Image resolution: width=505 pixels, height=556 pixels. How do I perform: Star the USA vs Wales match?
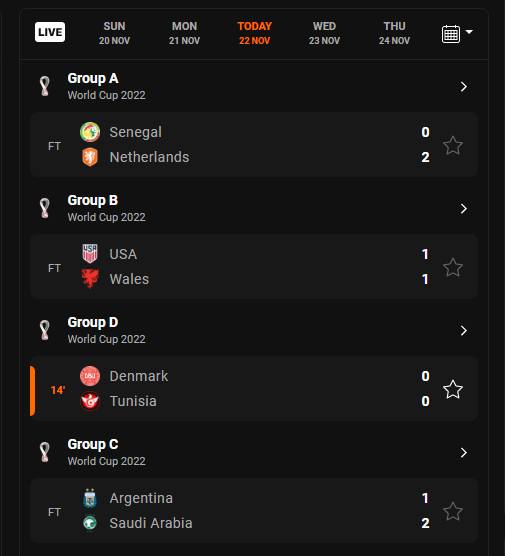[453, 267]
